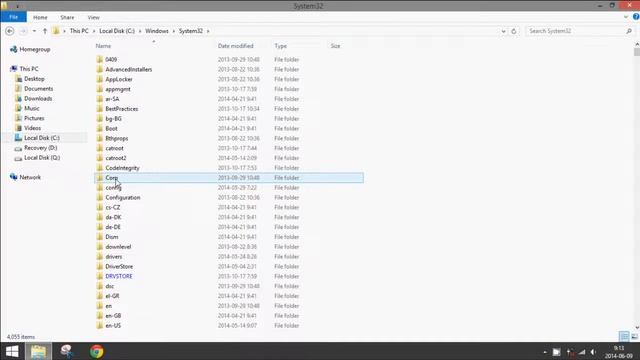
Task: Open Pictures in the sidebar
Action: pos(34,118)
